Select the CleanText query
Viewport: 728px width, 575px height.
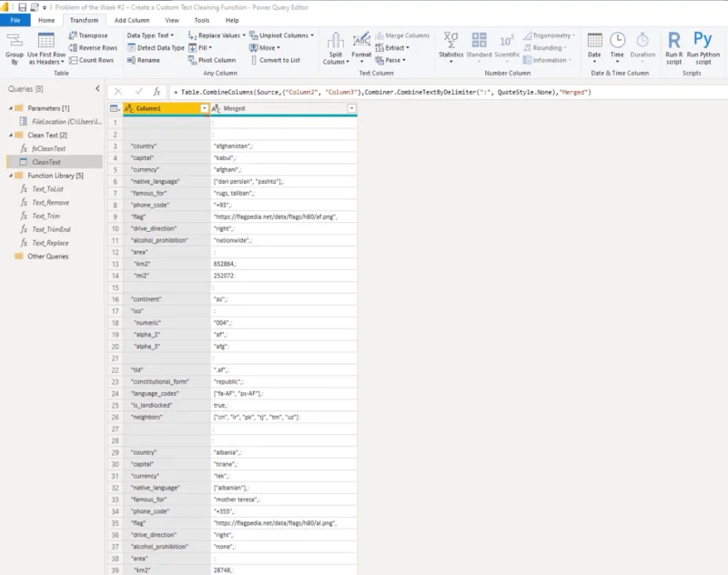click(x=55, y=162)
